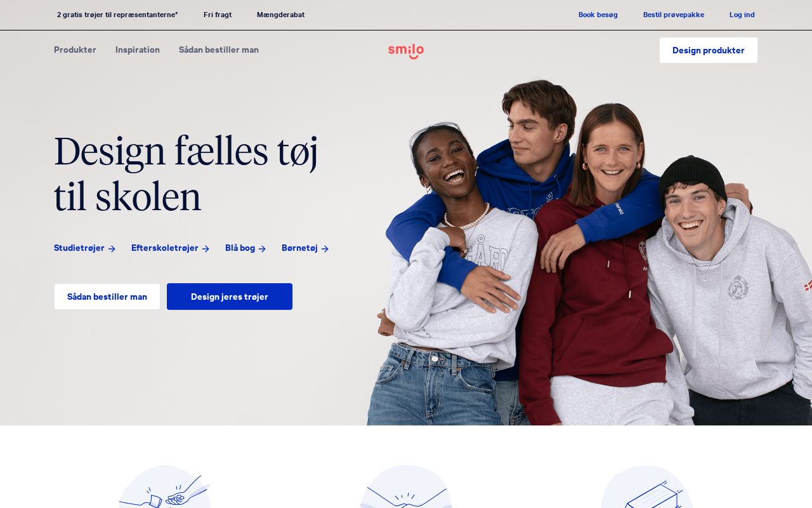Open the Bestil prøvepakke link
The image size is (812, 508).
pyautogui.click(x=674, y=15)
